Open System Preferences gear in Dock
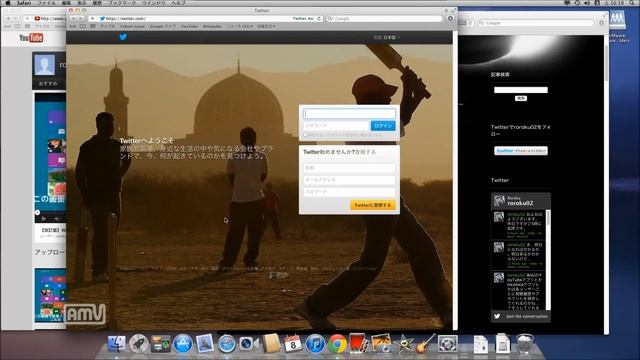640x360 pixels. coord(447,344)
